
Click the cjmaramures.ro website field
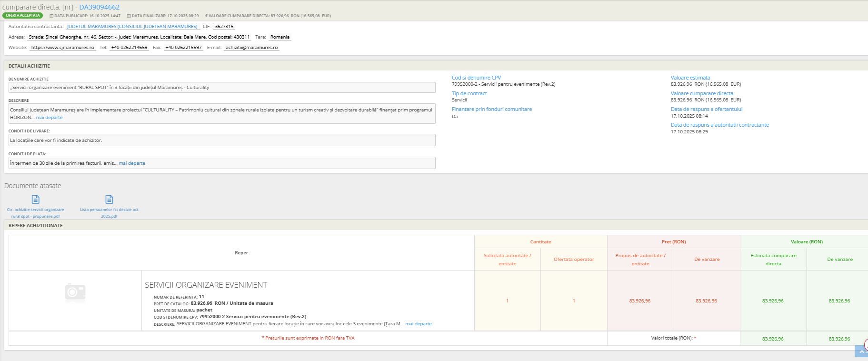[x=62, y=48]
